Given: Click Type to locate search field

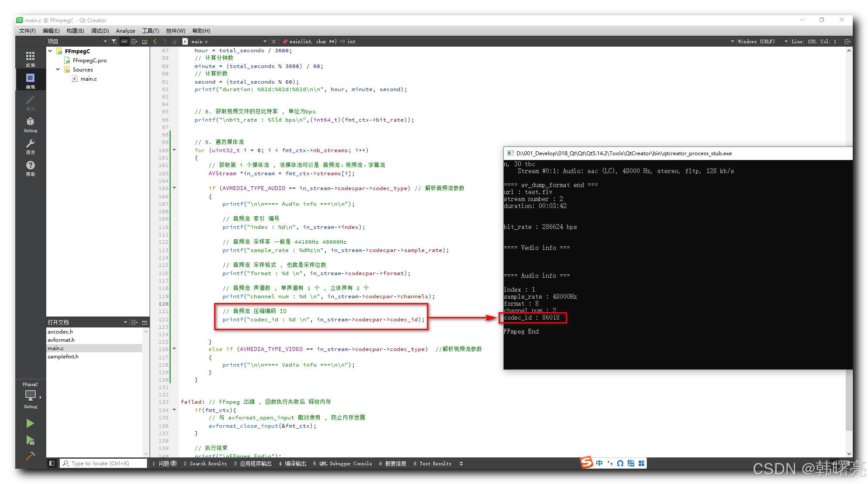Looking at the screenshot, I should (x=104, y=463).
